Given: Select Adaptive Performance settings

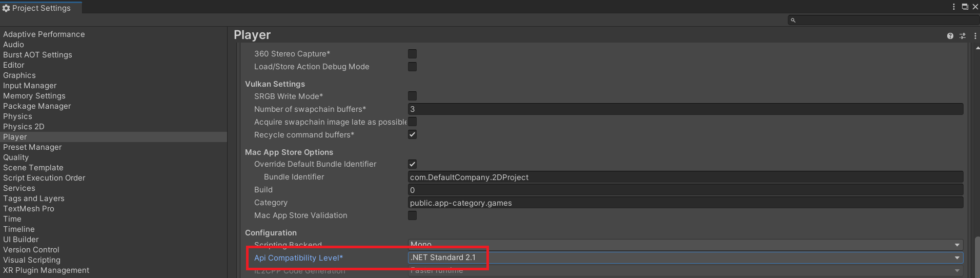Looking at the screenshot, I should [44, 34].
